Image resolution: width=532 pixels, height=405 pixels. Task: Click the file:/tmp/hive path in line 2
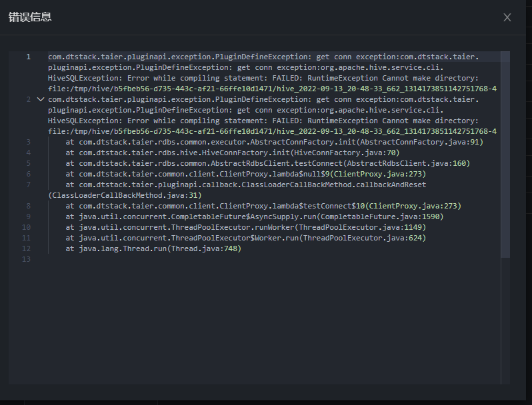click(x=272, y=131)
